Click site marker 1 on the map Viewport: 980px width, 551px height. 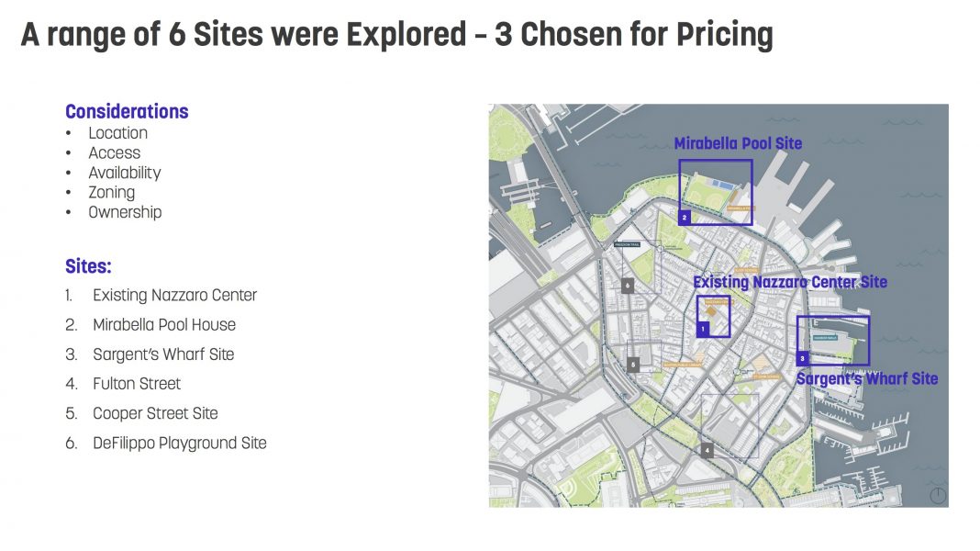[x=703, y=329]
